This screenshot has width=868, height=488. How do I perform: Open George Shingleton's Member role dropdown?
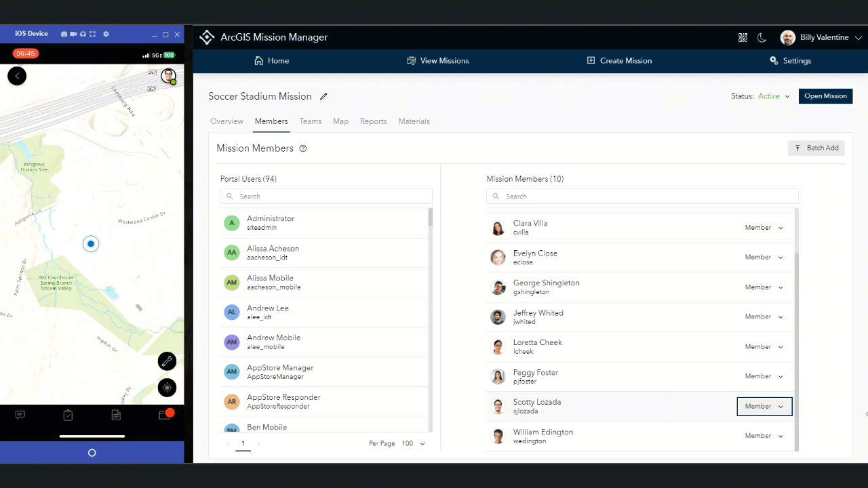pyautogui.click(x=764, y=287)
